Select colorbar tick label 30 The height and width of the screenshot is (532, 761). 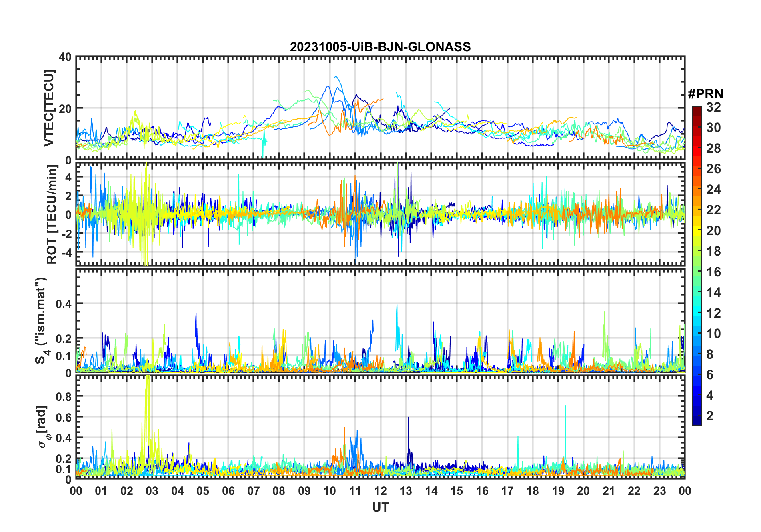tap(713, 128)
